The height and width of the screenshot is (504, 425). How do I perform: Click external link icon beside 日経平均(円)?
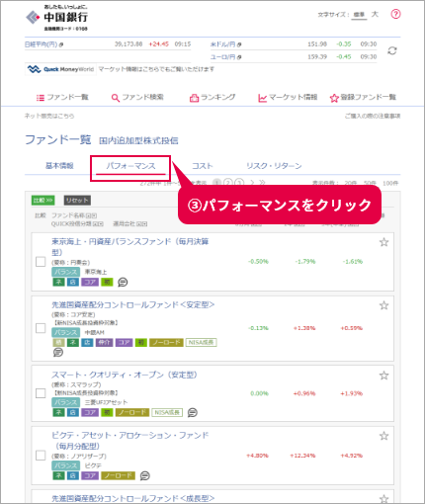pos(61,44)
